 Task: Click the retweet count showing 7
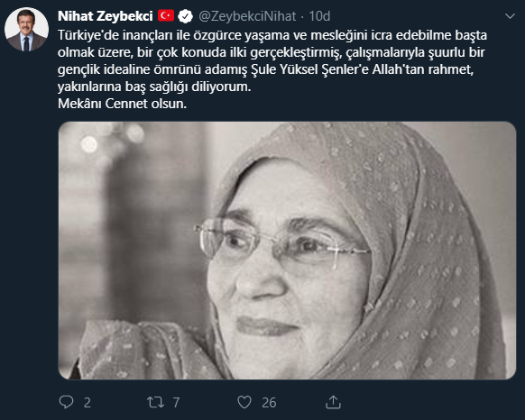(x=176, y=403)
